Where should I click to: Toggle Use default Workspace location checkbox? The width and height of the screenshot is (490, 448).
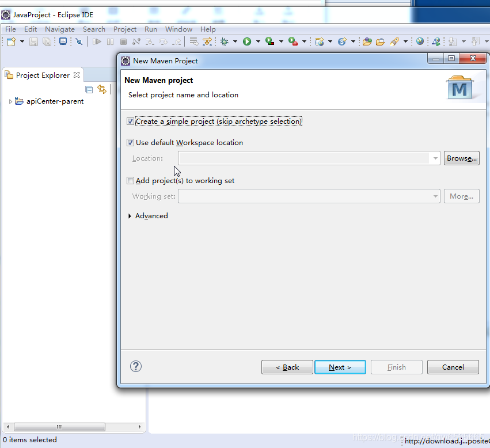pos(130,143)
